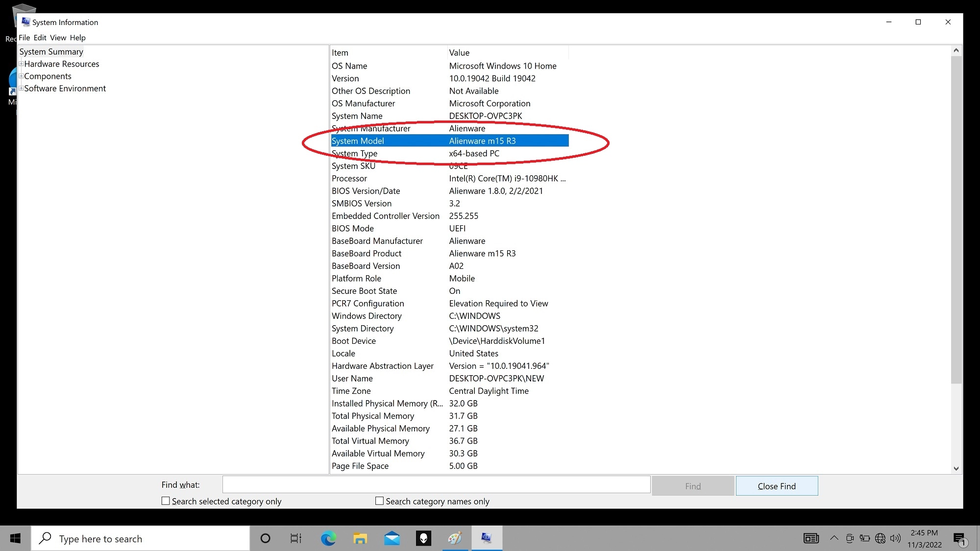Select BIOS Version/Date row
The width and height of the screenshot is (980, 551).
(449, 191)
